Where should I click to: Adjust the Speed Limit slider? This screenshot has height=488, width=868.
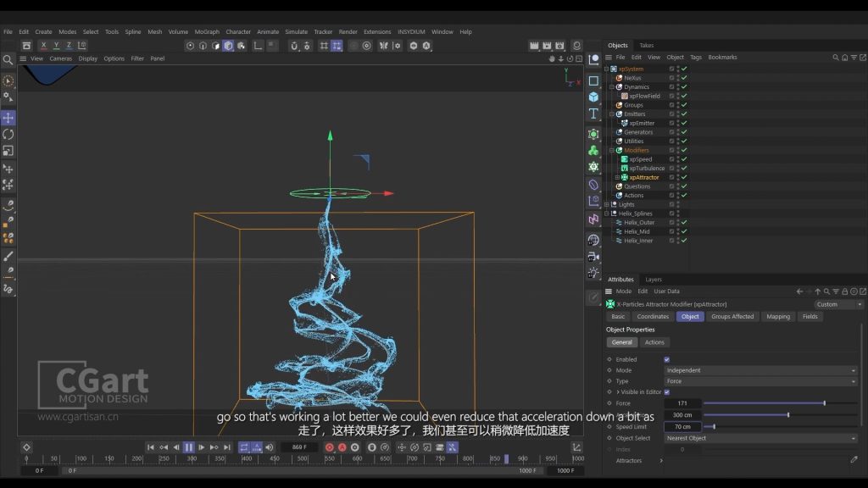click(780, 427)
